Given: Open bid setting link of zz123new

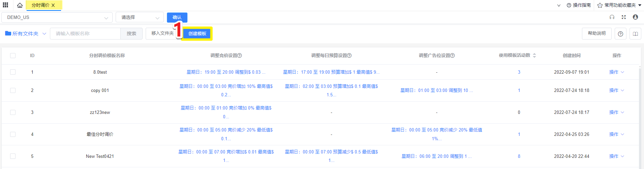Looking at the screenshot, I should tap(226, 112).
